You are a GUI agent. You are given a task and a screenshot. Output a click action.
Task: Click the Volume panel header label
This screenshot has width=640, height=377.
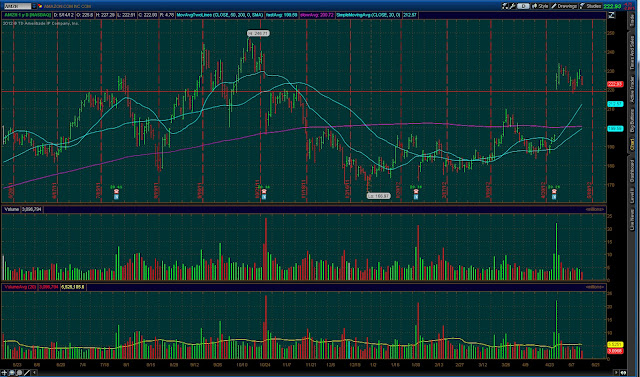(11, 209)
